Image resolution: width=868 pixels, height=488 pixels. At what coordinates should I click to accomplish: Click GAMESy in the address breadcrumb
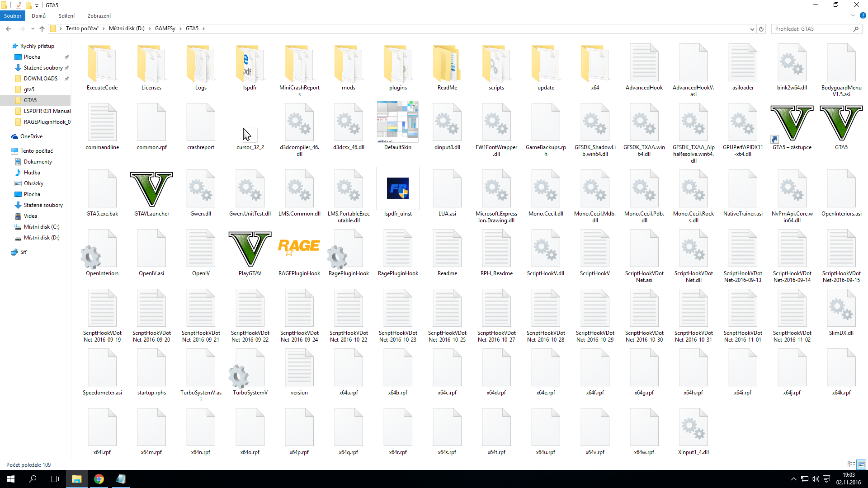(x=165, y=28)
